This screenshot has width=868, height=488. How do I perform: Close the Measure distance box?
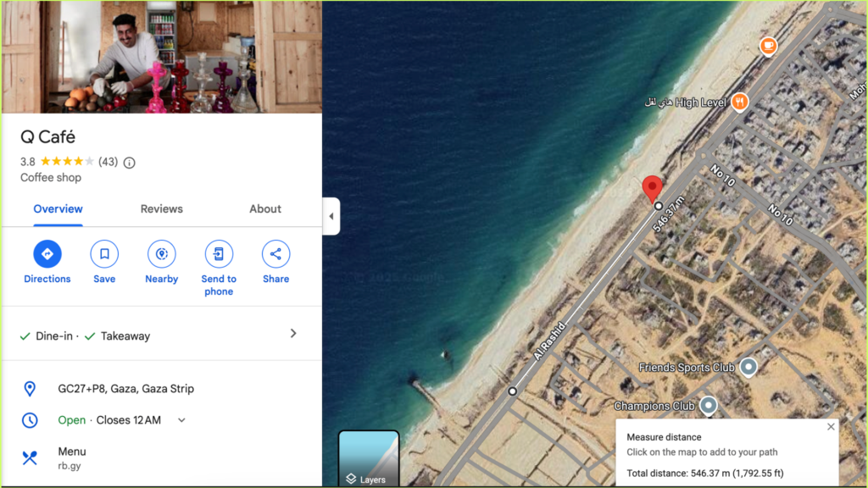coord(831,427)
